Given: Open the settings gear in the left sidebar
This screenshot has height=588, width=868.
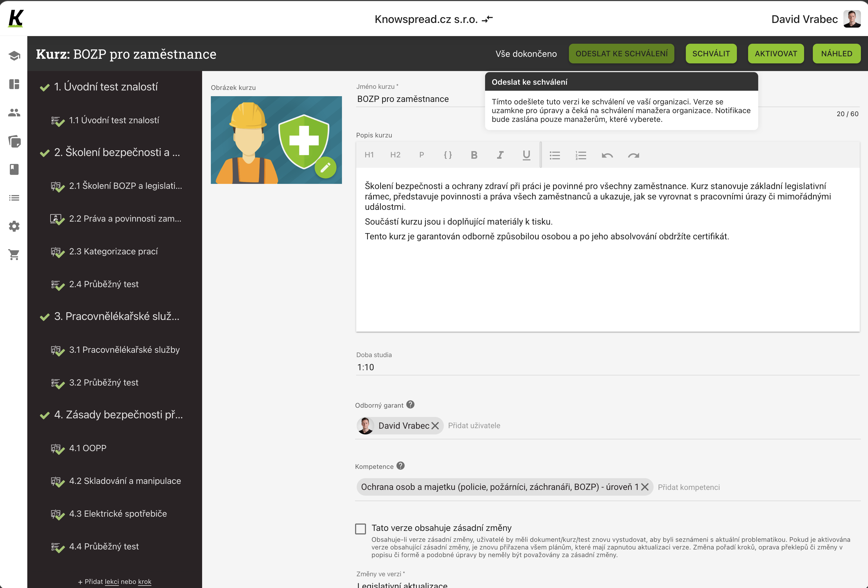Looking at the screenshot, I should [x=14, y=226].
